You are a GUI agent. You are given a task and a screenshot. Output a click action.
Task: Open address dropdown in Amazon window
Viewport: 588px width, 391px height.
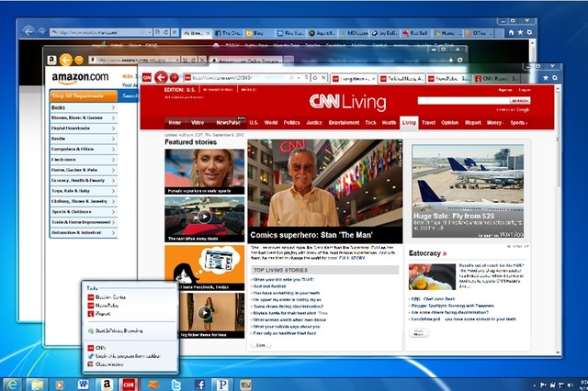177,60
